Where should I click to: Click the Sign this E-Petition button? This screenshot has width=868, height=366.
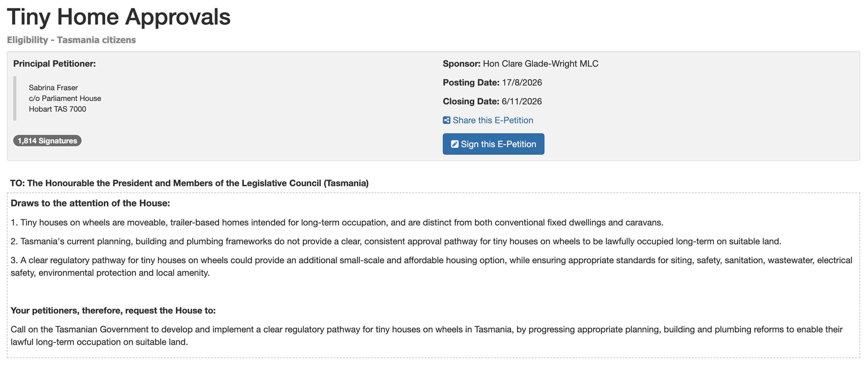493,144
